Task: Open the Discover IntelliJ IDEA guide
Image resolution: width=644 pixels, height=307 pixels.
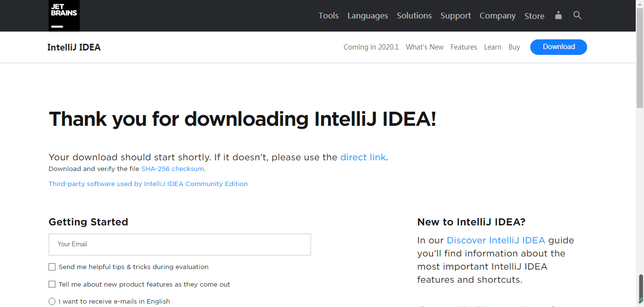Action: (x=496, y=240)
